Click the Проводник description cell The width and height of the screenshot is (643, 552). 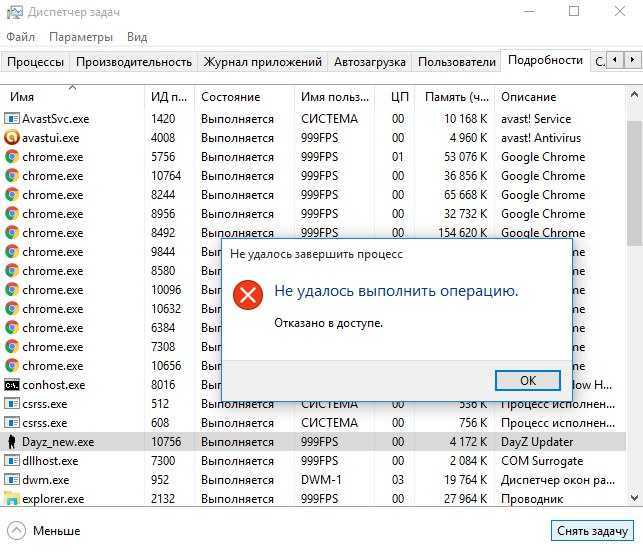click(532, 499)
